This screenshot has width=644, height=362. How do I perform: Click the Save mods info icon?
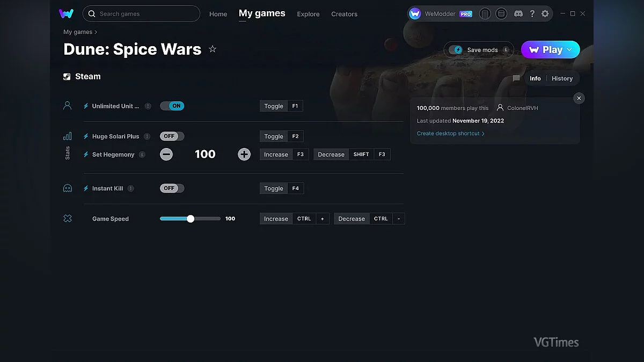506,50
